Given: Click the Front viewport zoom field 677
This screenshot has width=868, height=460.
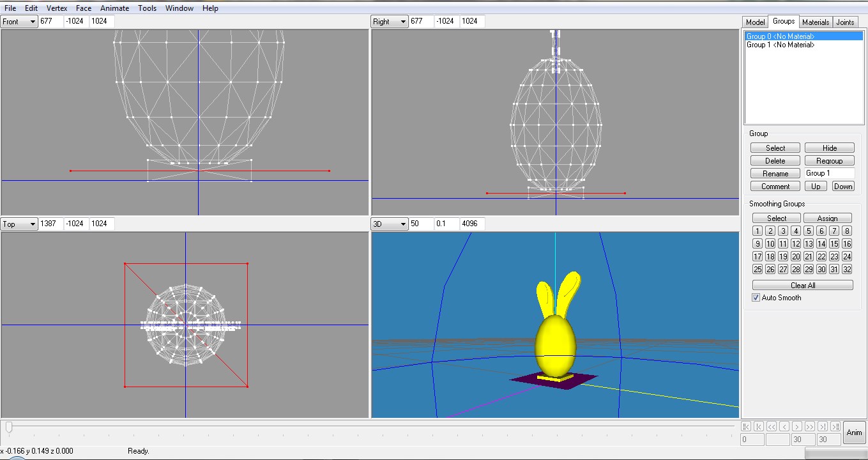Looking at the screenshot, I should click(50, 21).
